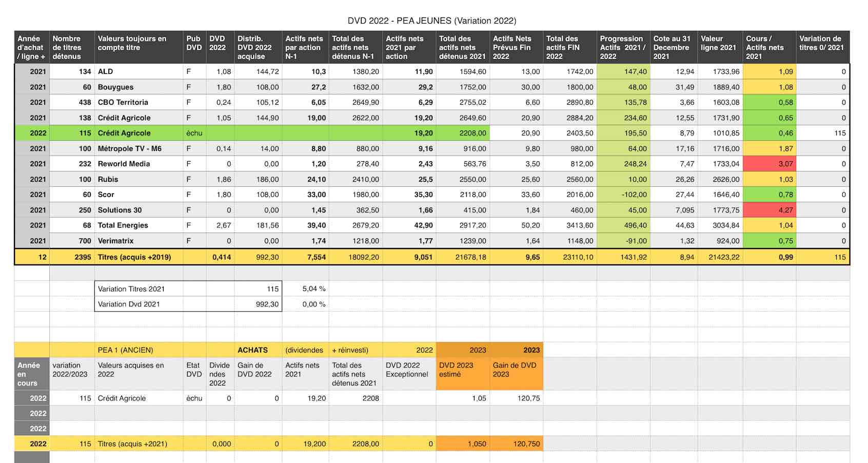Click the title count '700' for Verimatrix
The image size is (868, 463).
[x=72, y=241]
